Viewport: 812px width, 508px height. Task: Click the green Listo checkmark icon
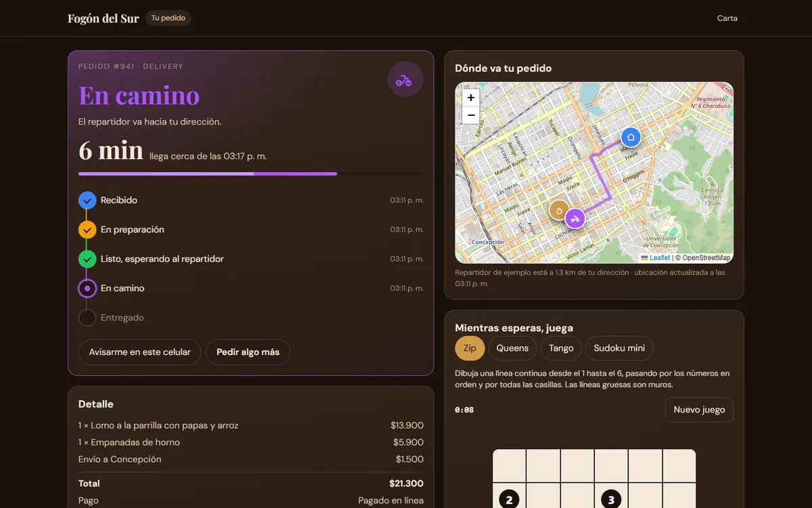[87, 259]
